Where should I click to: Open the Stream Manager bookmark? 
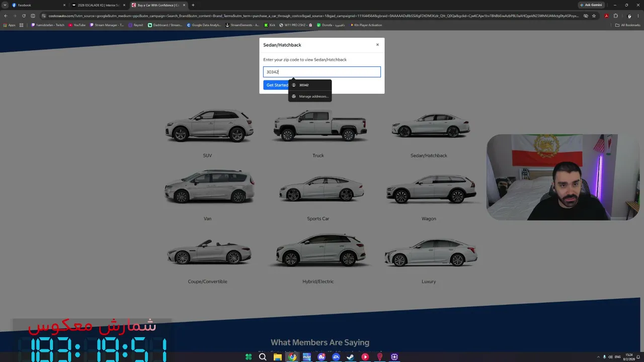click(x=107, y=25)
